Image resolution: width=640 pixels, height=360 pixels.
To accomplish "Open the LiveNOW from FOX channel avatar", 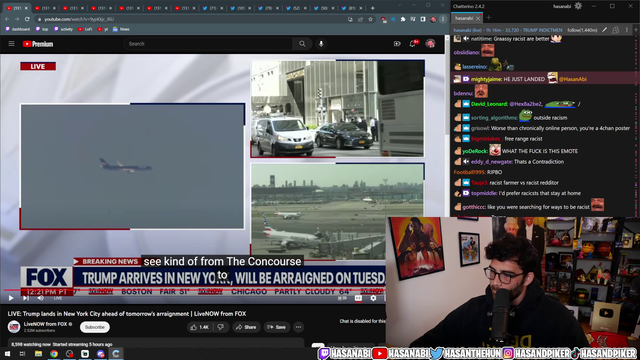I will click(14, 327).
